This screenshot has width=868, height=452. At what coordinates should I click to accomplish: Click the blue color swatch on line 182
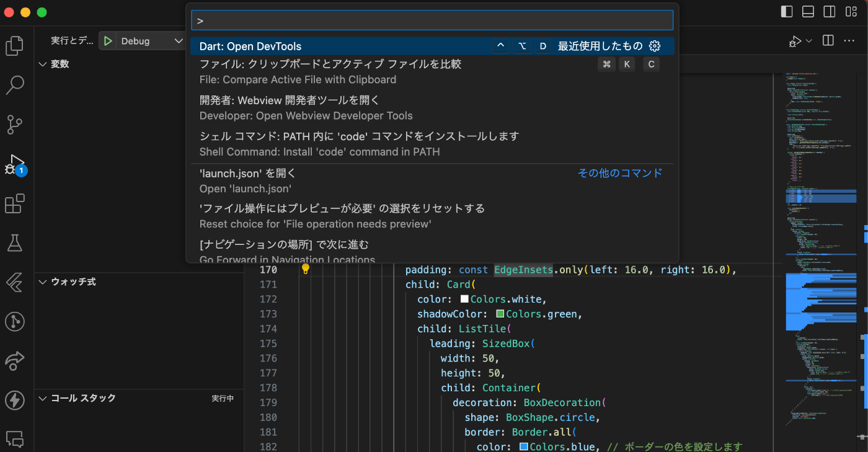pyautogui.click(x=523, y=447)
